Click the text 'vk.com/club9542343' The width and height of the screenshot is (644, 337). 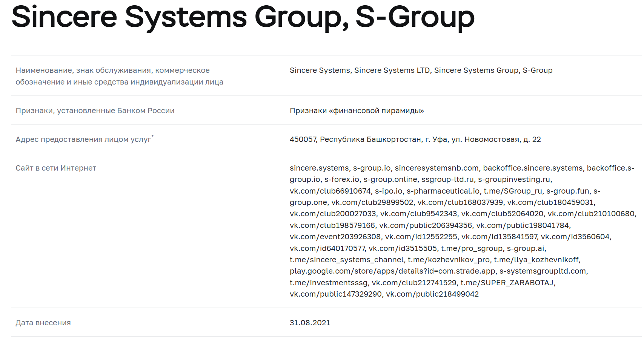(x=418, y=214)
